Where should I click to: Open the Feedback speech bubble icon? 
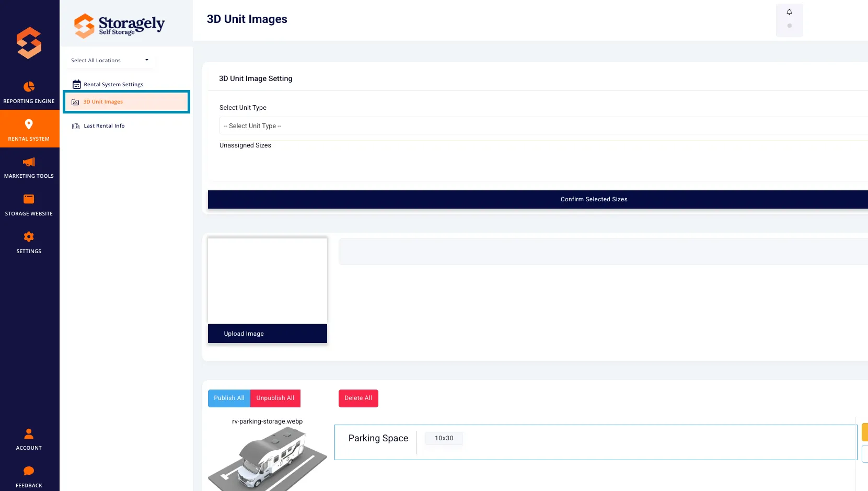[x=29, y=471]
